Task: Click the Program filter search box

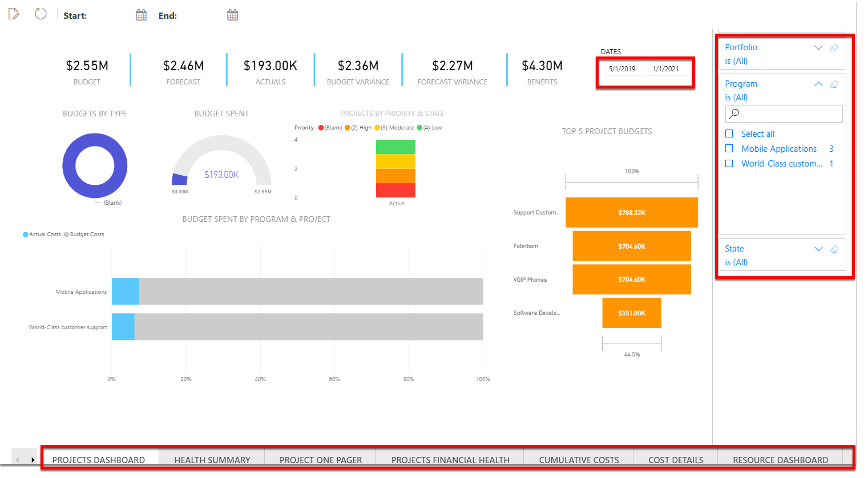Action: (784, 114)
